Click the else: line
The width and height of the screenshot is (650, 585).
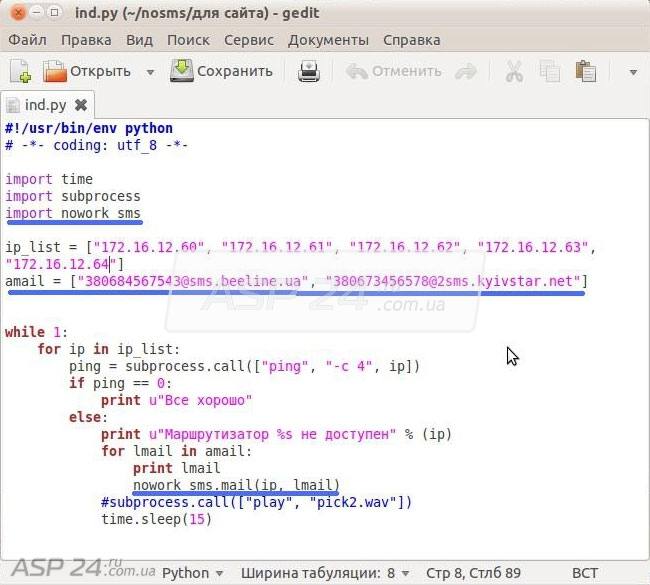point(88,418)
